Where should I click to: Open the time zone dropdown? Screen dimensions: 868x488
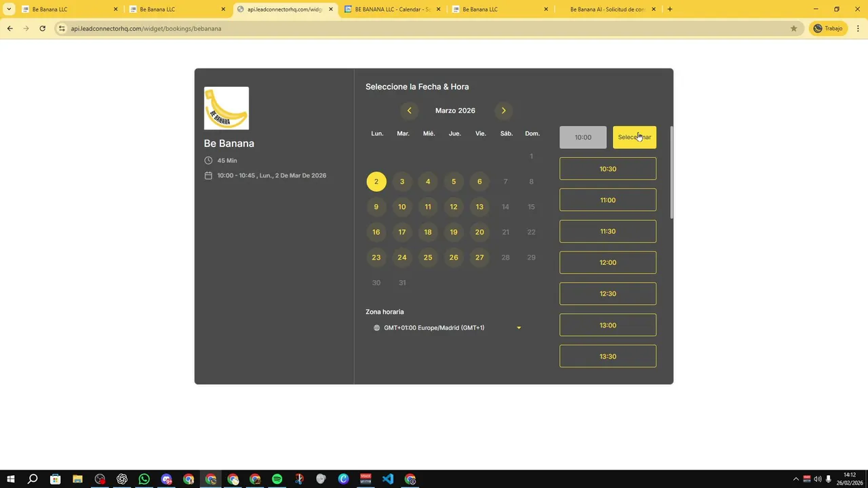tap(448, 328)
